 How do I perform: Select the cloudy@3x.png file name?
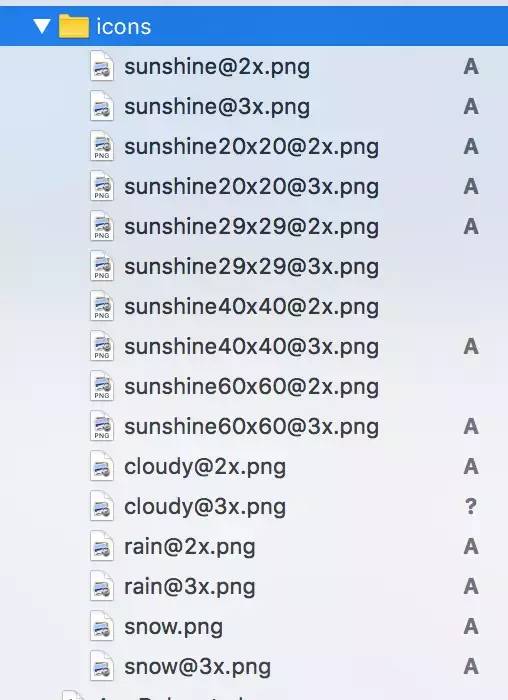(x=205, y=508)
